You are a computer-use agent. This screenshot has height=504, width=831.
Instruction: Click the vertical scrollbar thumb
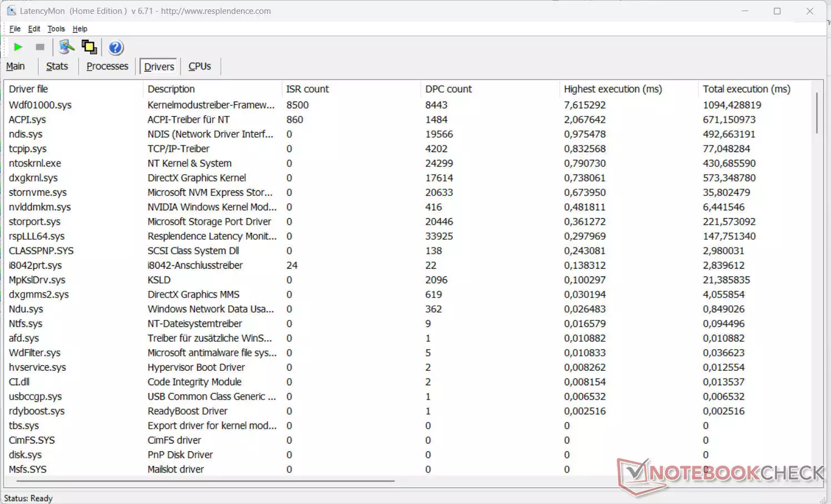pyautogui.click(x=817, y=113)
